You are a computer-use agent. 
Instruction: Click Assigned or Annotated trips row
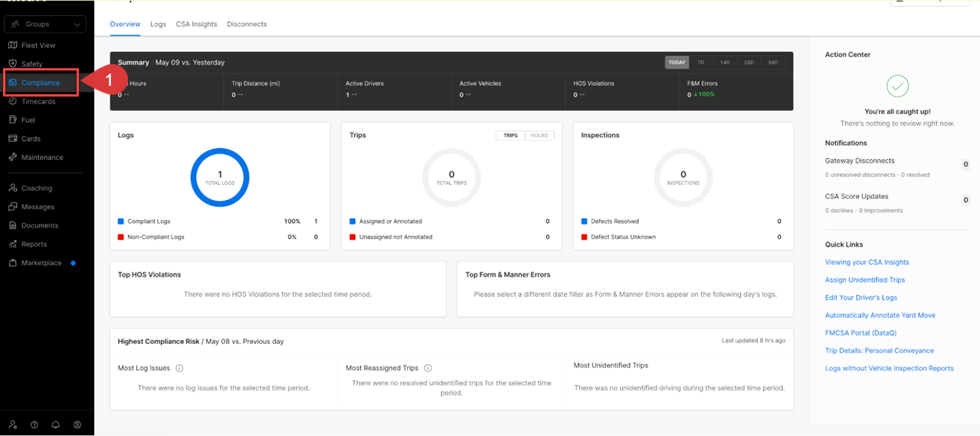coord(451,221)
